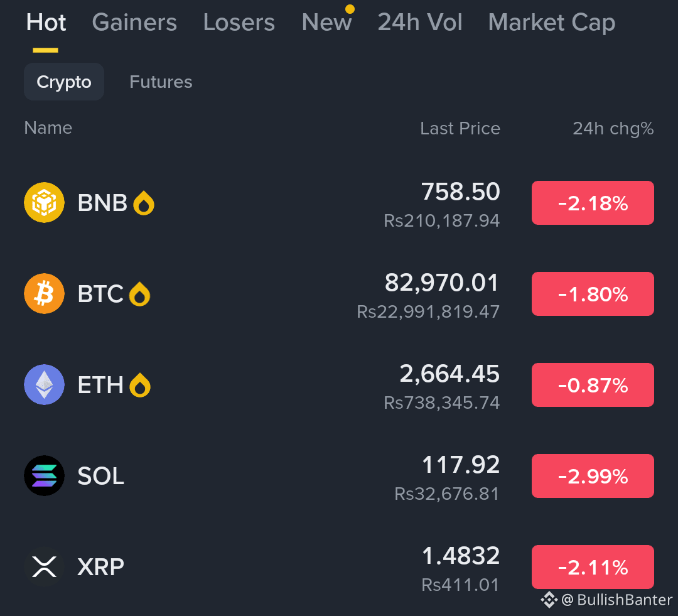Sort by the 24h chg% column header
Viewport: 678px width, 616px height.
[x=613, y=129]
